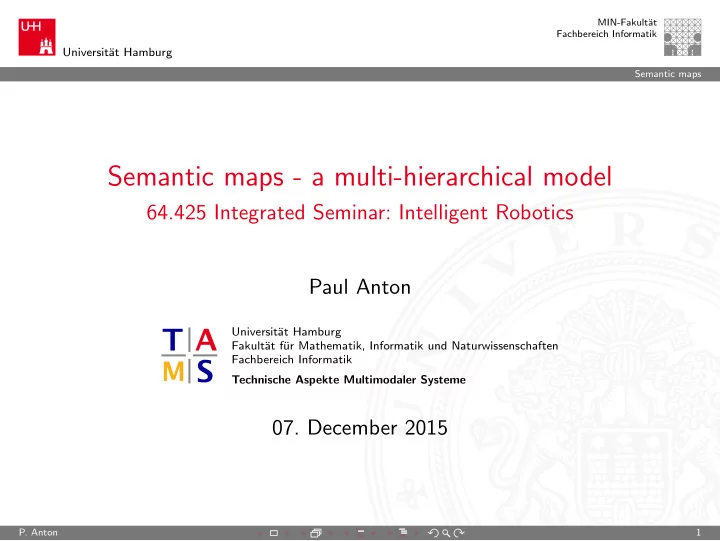This screenshot has width=720, height=541.
Task: Click the date '07. December 2015'
Action: tap(360, 428)
